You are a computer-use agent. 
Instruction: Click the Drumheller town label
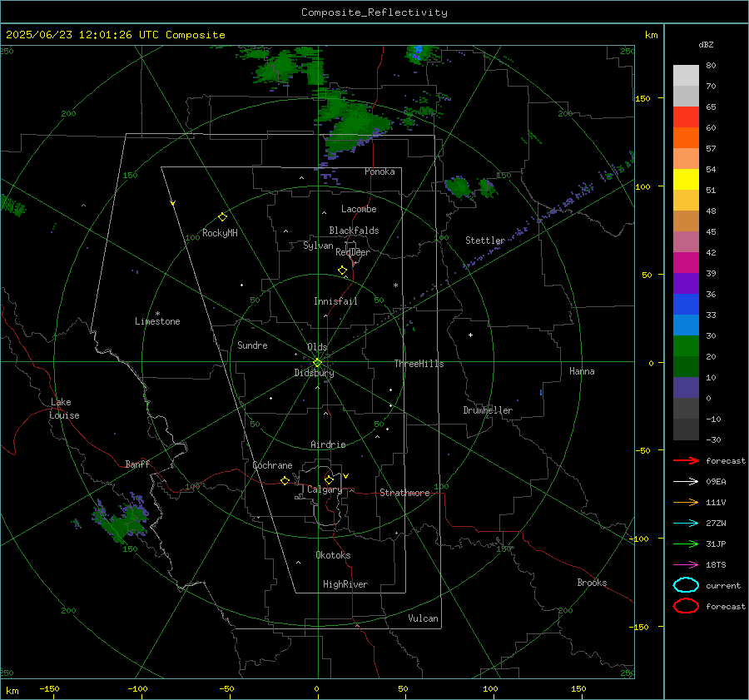tap(488, 410)
